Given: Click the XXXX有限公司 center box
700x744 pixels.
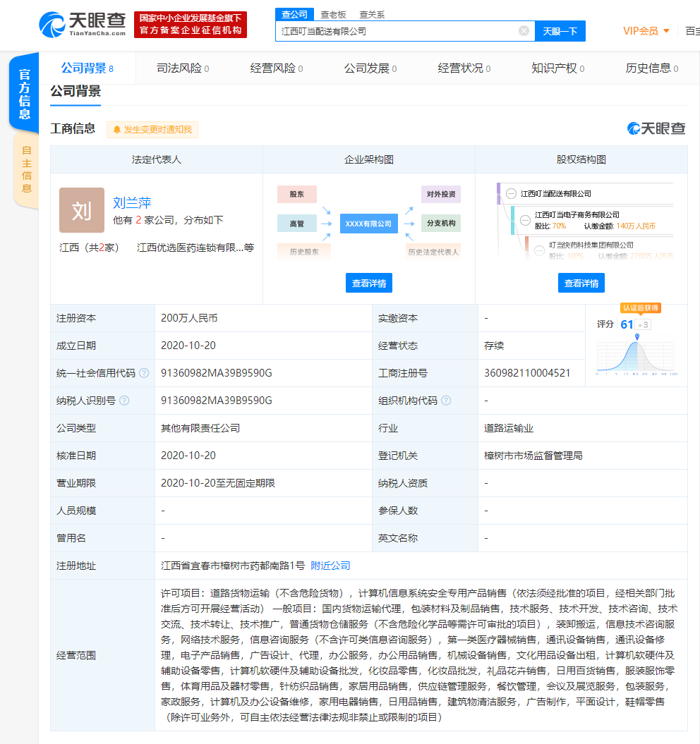Looking at the screenshot, I should coord(368,224).
